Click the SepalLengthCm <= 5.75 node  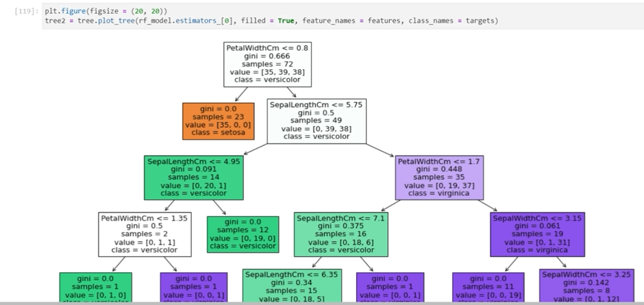316,121
